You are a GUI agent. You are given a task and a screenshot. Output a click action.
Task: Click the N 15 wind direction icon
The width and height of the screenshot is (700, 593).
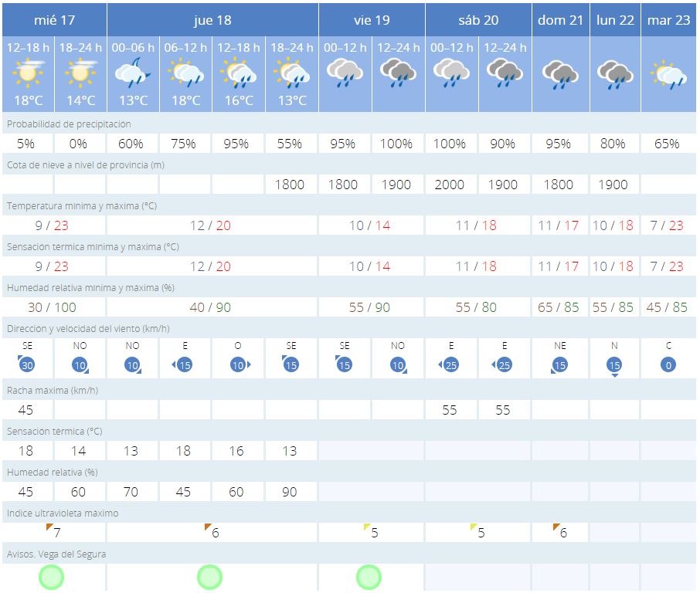point(614,364)
